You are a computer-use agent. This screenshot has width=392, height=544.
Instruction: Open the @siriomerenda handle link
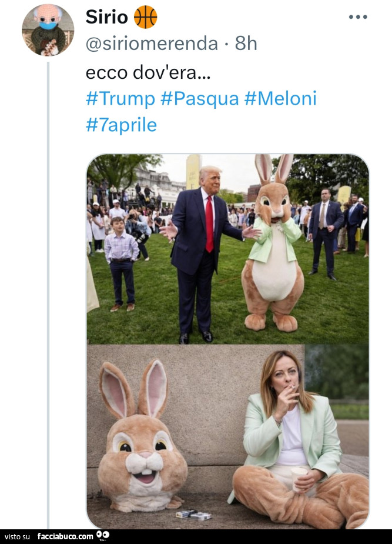[x=152, y=43]
